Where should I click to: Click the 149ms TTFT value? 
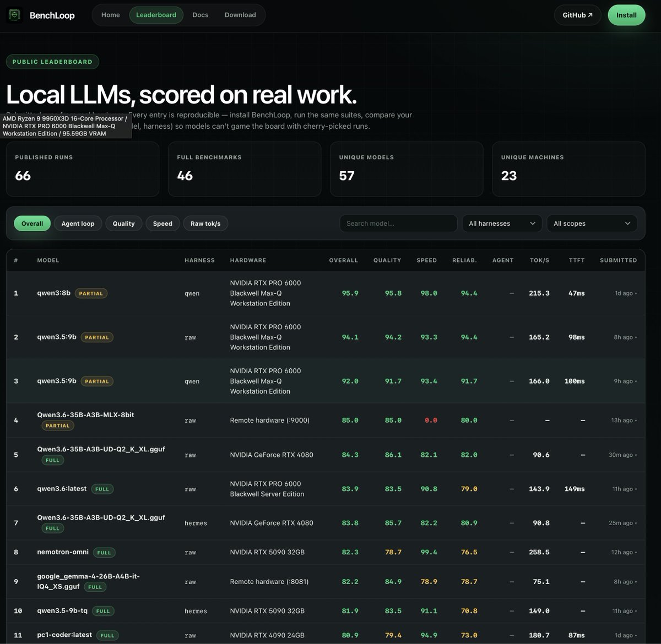point(575,489)
